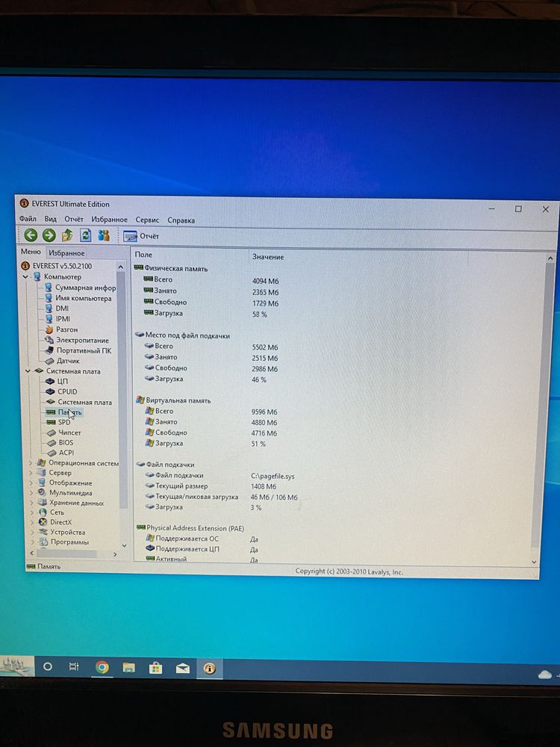560x747 pixels.
Task: Collapse the Компьютер tree node
Action: click(x=25, y=277)
